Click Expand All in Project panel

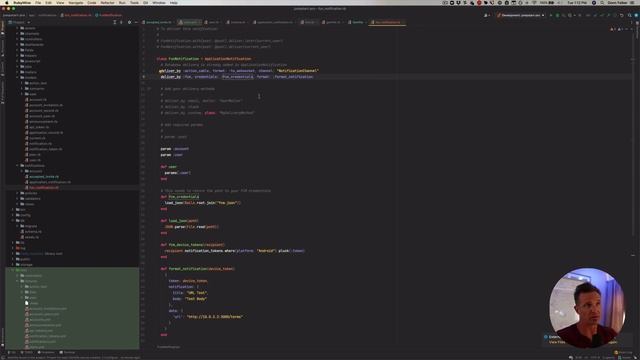[115, 22]
